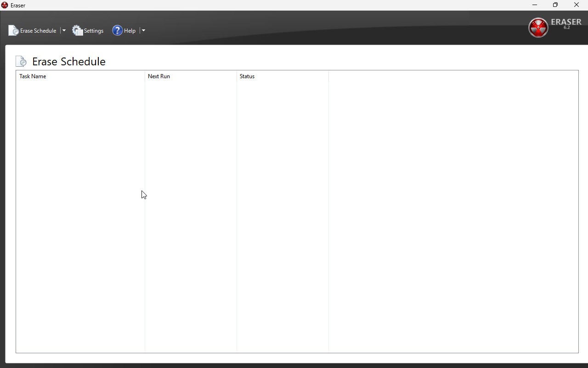Select the Erase Schedule toolbar label
Screen dimensions: 588x368
pos(38,31)
